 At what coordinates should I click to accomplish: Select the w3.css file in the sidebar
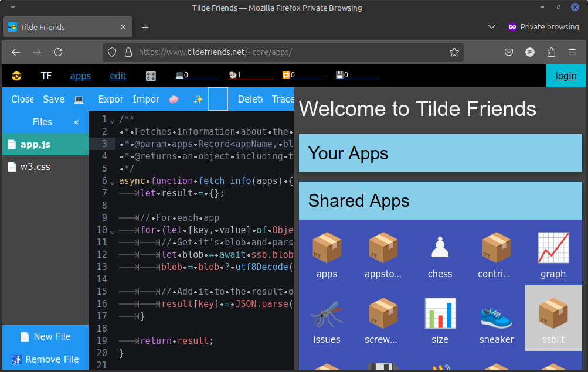click(35, 166)
